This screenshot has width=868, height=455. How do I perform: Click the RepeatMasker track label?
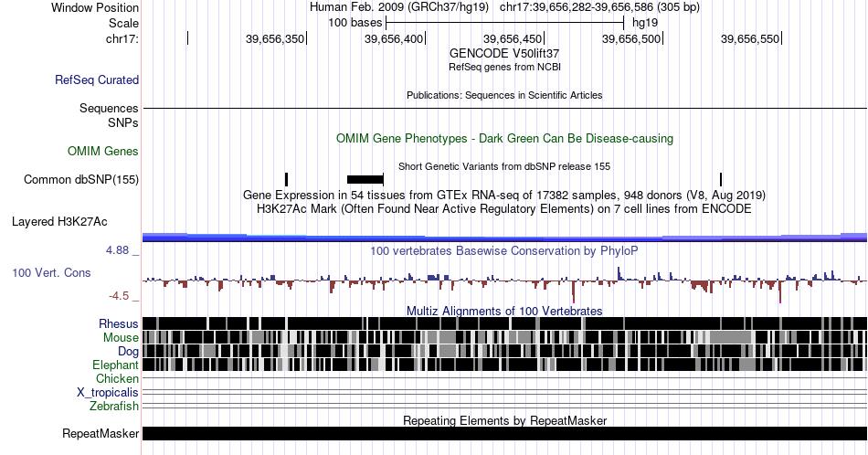[101, 433]
